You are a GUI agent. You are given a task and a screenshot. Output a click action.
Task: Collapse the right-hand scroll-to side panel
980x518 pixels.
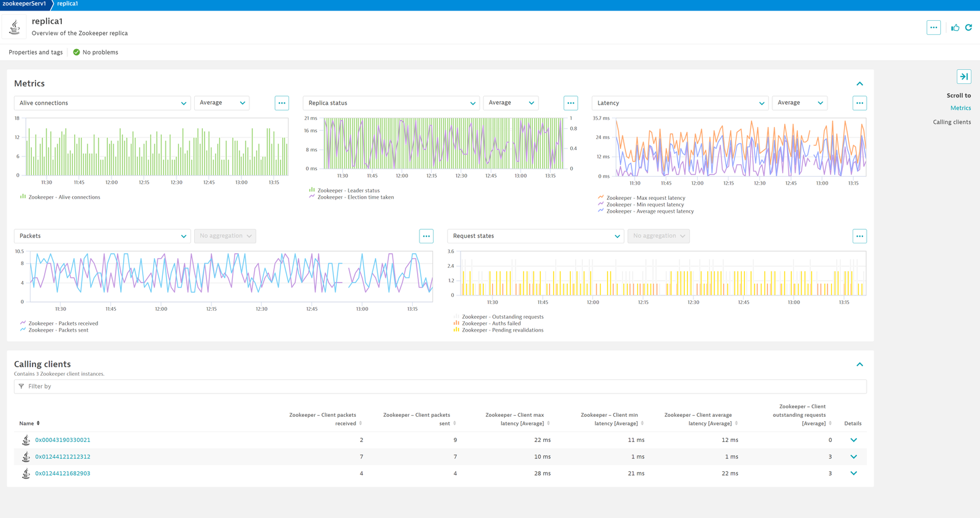pyautogui.click(x=963, y=77)
